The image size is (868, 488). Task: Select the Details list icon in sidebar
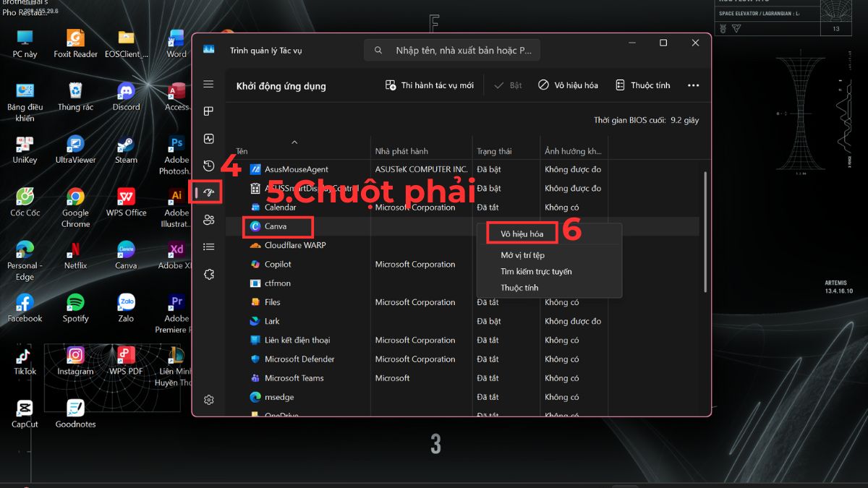tap(208, 247)
